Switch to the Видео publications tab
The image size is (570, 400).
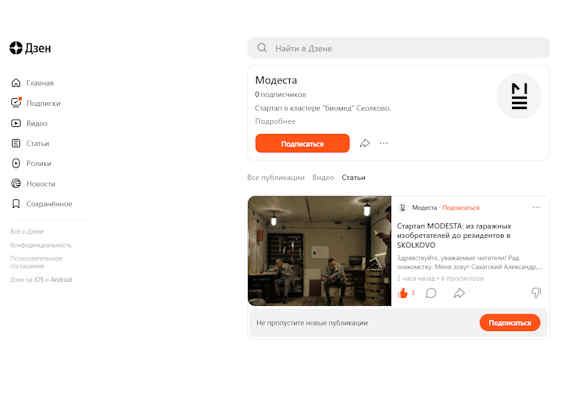tap(323, 177)
